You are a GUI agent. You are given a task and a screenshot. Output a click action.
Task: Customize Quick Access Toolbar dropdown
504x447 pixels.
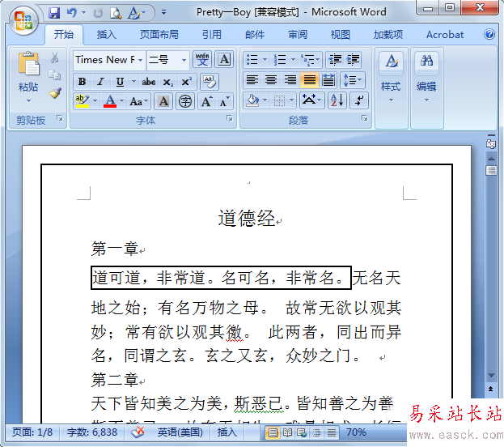[x=164, y=13]
